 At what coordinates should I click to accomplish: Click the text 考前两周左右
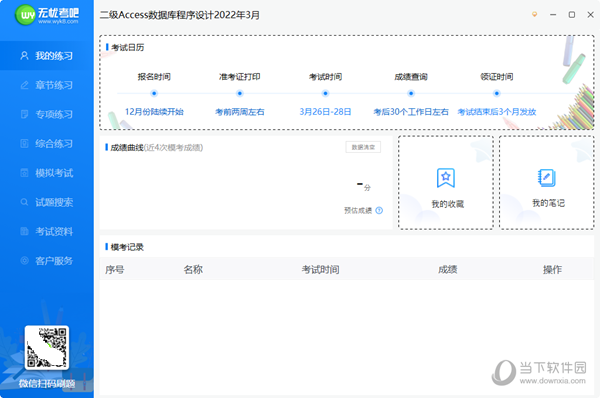(240, 112)
